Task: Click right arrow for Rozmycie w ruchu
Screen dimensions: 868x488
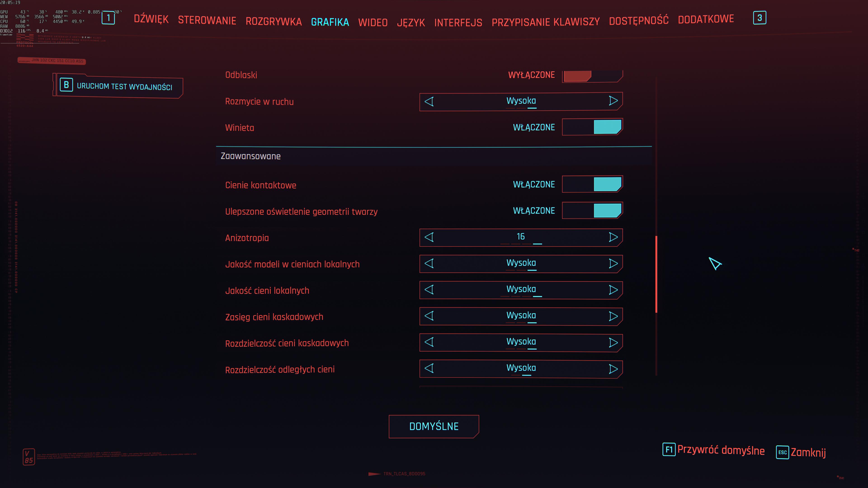Action: point(613,101)
